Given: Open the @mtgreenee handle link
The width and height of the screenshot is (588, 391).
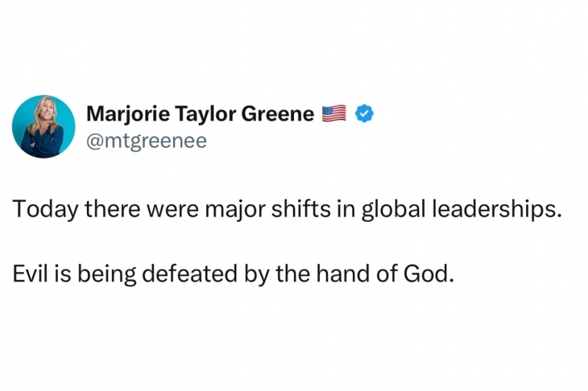Looking at the screenshot, I should pyautogui.click(x=146, y=141).
